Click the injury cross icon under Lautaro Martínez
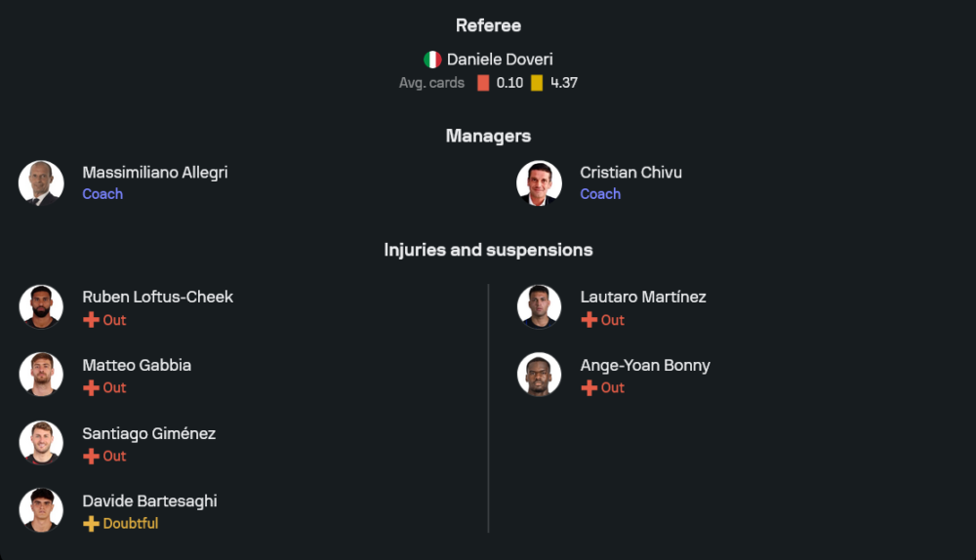 click(x=589, y=320)
